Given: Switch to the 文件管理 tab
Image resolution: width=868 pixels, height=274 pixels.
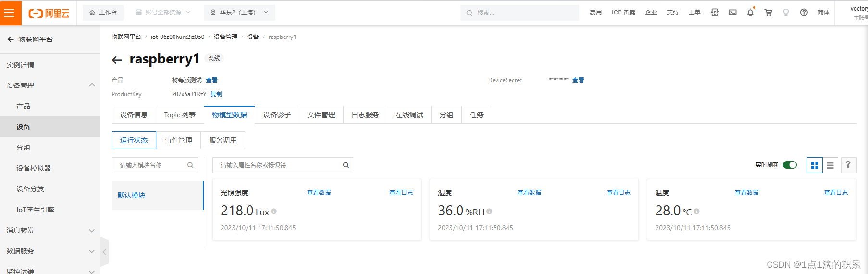Looking at the screenshot, I should 321,115.
